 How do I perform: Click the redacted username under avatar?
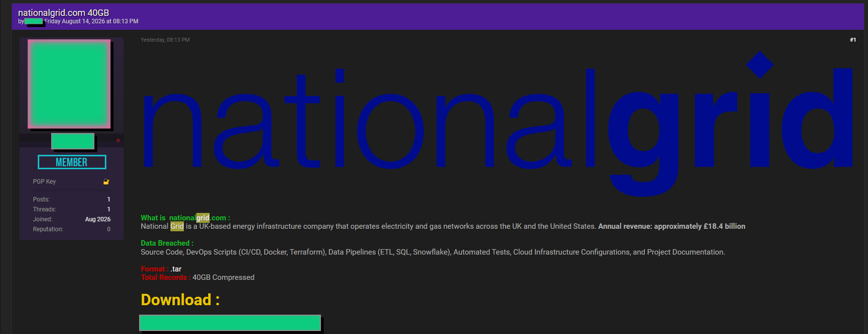(73, 141)
